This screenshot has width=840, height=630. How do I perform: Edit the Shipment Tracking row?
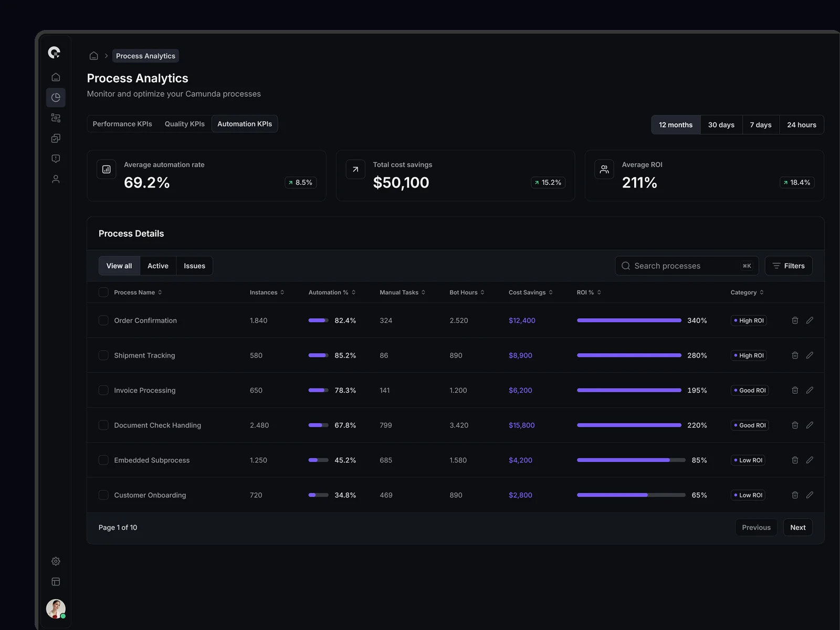[810, 355]
